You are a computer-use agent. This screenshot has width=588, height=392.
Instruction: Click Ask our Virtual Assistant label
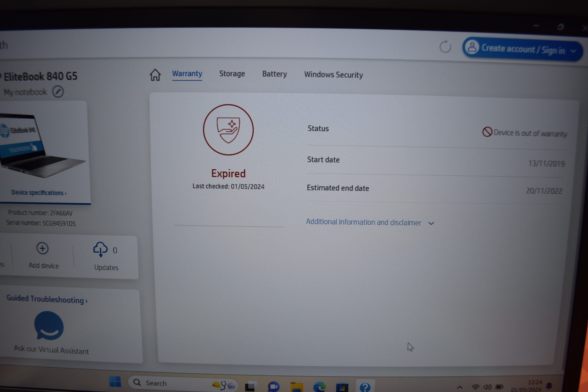pyautogui.click(x=51, y=350)
